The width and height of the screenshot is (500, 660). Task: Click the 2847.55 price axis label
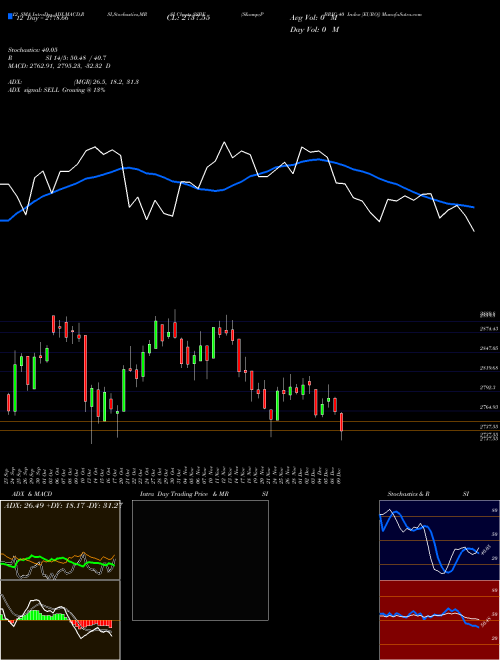pyautogui.click(x=489, y=349)
